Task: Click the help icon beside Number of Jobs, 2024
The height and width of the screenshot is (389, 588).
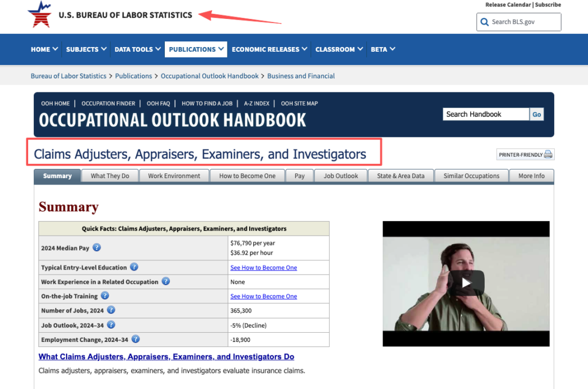Action: point(111,310)
